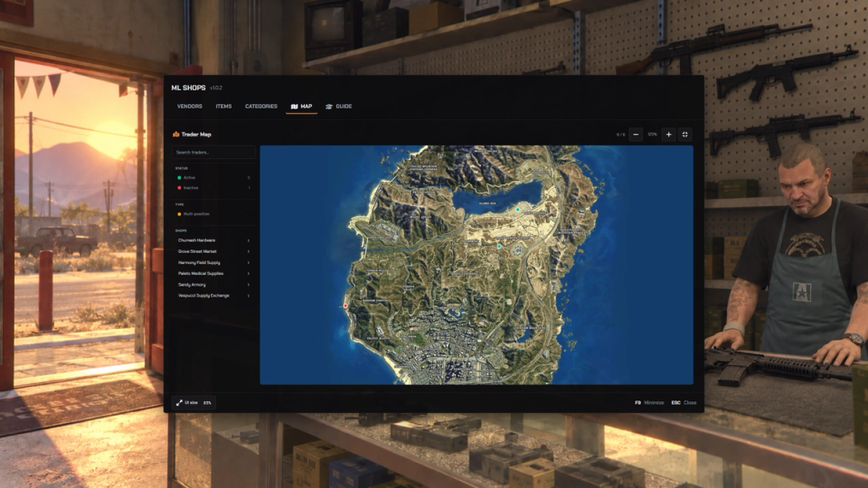Select Sandy Armory shop

click(213, 285)
